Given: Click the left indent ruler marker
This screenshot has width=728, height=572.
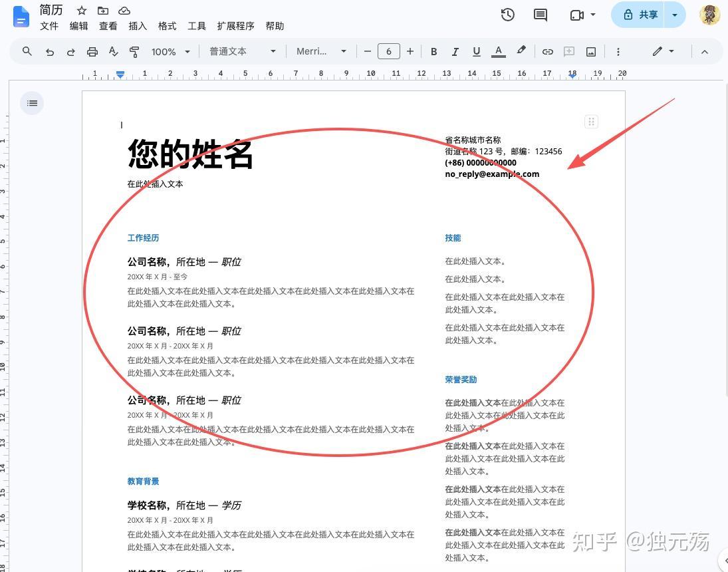Looking at the screenshot, I should 120,74.
